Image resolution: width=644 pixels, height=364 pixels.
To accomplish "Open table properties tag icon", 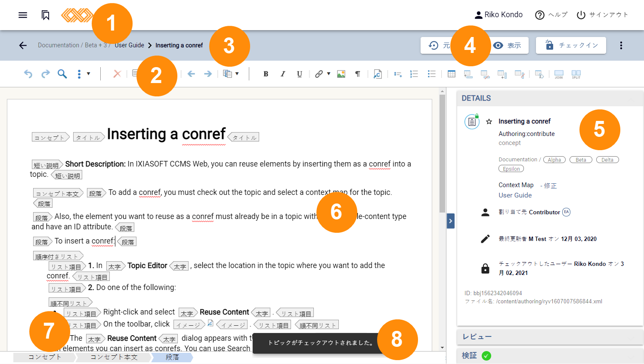I will [x=539, y=74].
